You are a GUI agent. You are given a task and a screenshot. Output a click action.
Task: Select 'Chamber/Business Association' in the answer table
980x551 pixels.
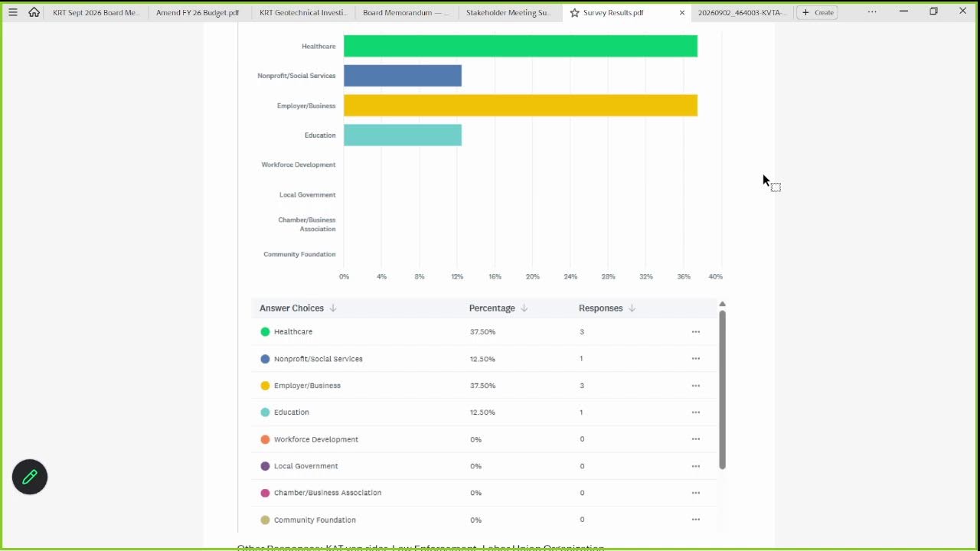coord(328,493)
